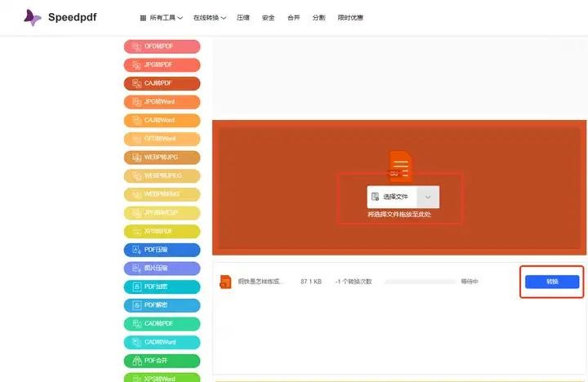Click the 选择文件 button

[x=393, y=197]
